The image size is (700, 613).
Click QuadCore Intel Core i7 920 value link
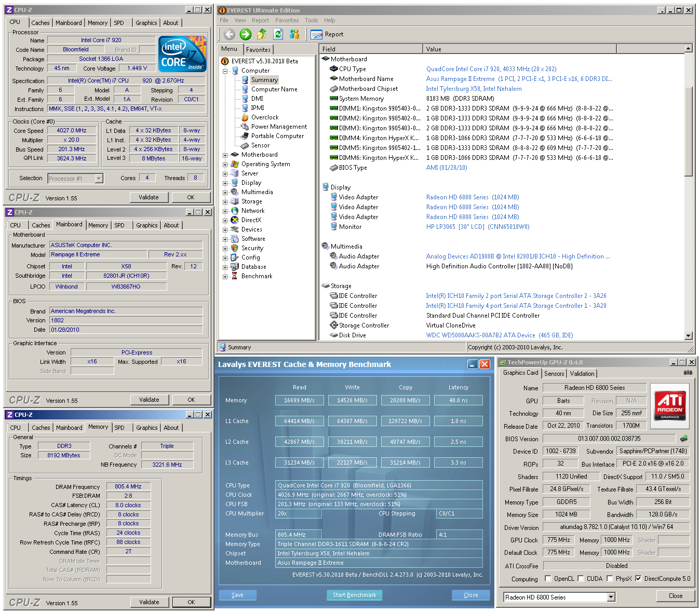coord(491,69)
